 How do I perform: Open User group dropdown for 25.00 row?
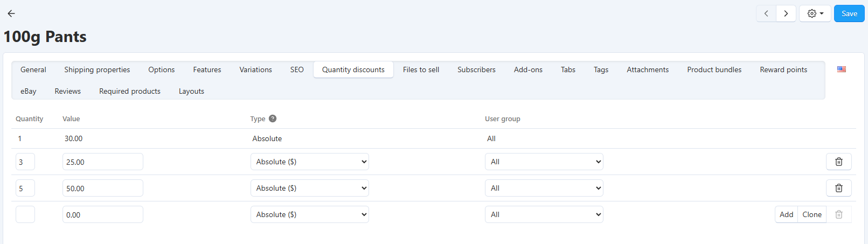tap(544, 162)
